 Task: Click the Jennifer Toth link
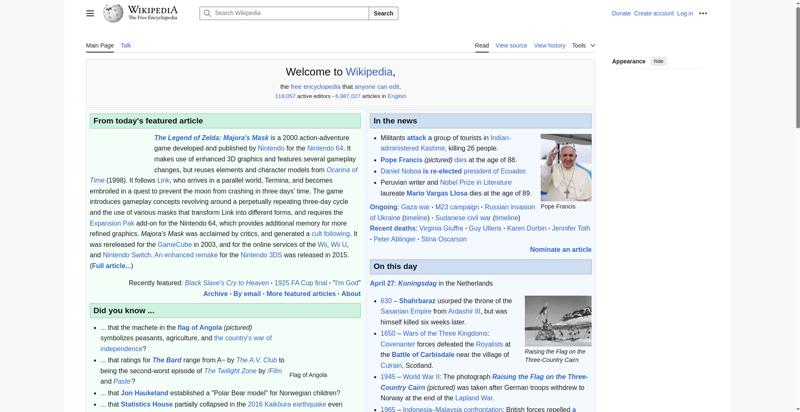[571, 228]
